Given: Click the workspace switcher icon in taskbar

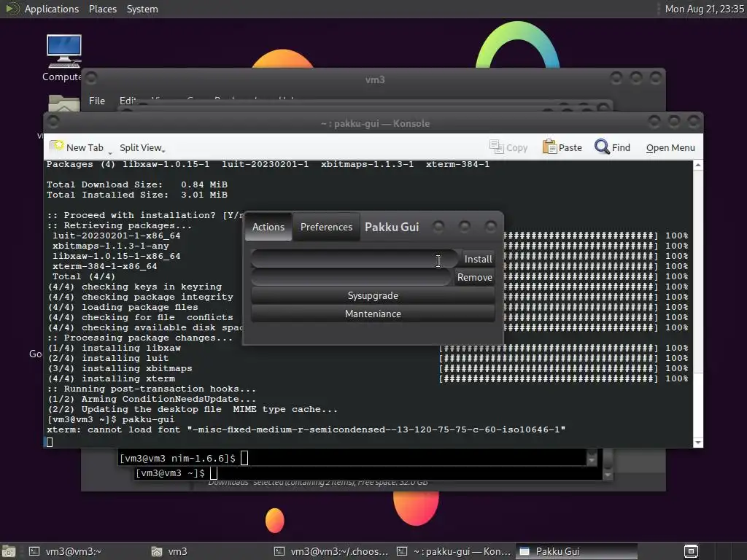Looking at the screenshot, I should (x=691, y=551).
